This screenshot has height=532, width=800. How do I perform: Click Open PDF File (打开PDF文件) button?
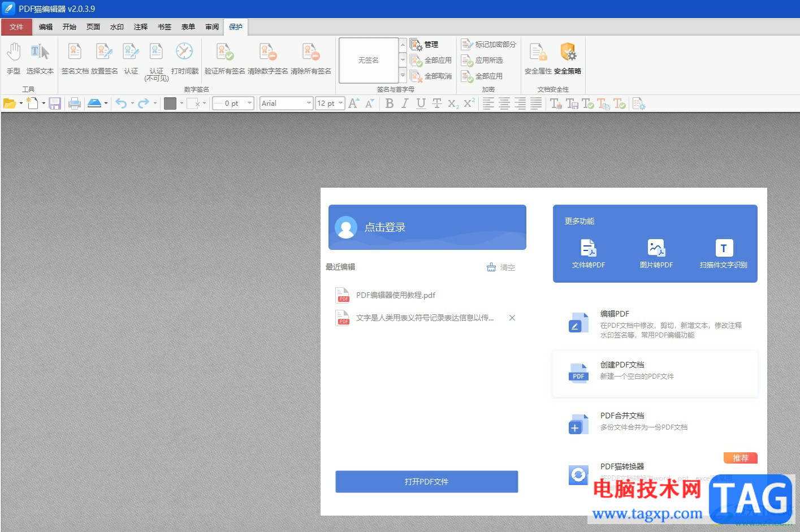click(x=427, y=482)
